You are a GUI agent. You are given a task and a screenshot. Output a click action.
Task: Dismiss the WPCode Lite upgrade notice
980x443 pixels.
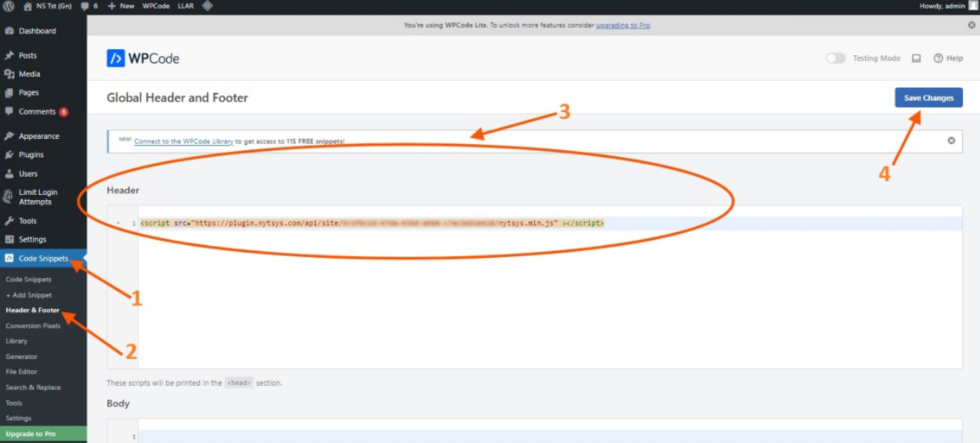(971, 25)
